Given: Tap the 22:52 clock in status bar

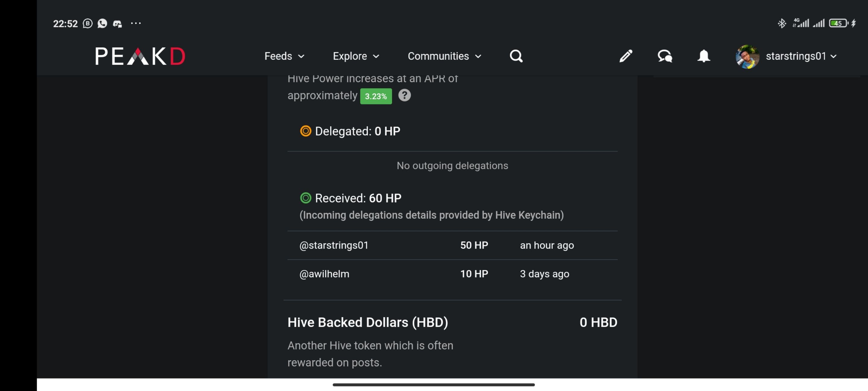Looking at the screenshot, I should click(65, 24).
